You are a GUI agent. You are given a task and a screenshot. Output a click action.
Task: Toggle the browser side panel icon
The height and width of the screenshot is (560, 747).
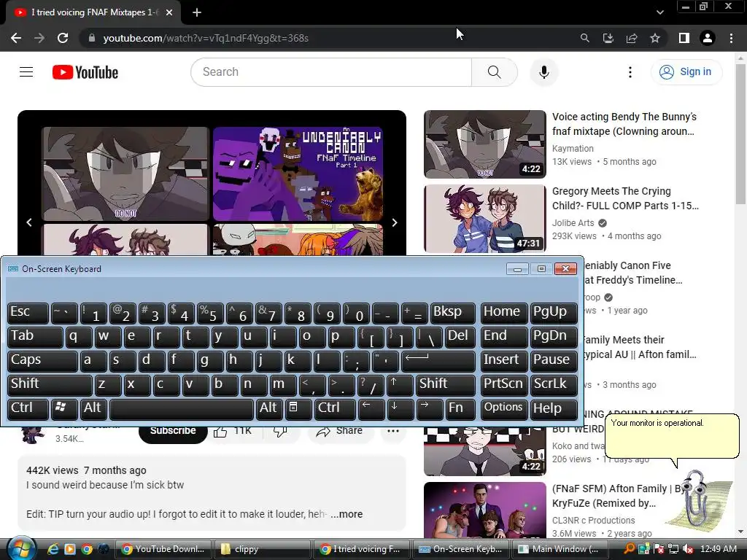(x=684, y=38)
